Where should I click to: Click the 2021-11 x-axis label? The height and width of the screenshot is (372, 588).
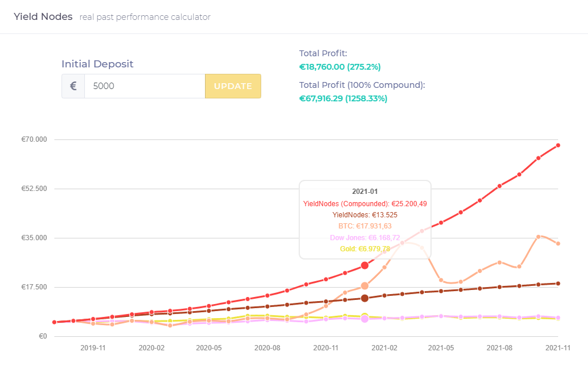point(558,348)
